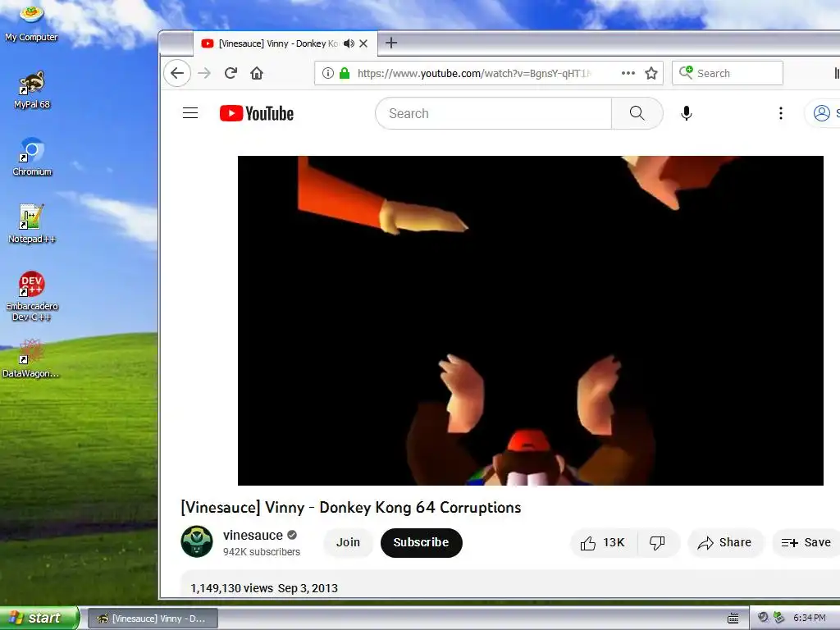Click the green padlock security icon
Viewport: 840px width, 630px height.
pyautogui.click(x=345, y=73)
